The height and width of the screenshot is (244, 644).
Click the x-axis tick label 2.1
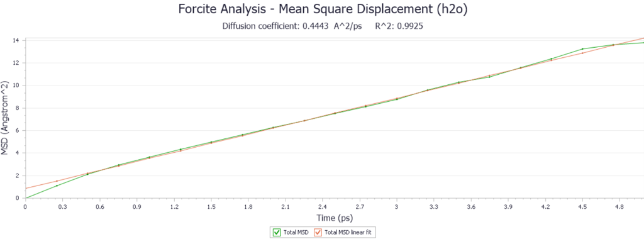285,208
